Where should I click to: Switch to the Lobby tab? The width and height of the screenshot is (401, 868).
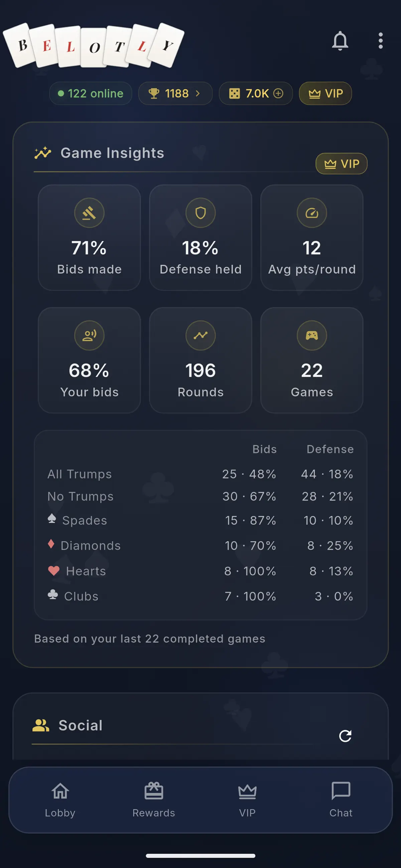[x=60, y=800]
